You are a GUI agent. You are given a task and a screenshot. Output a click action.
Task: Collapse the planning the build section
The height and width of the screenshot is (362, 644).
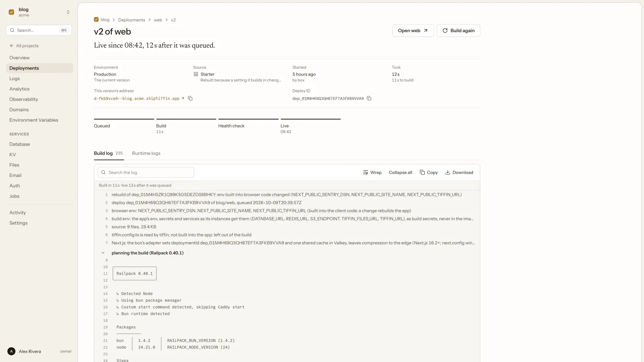coord(103,253)
